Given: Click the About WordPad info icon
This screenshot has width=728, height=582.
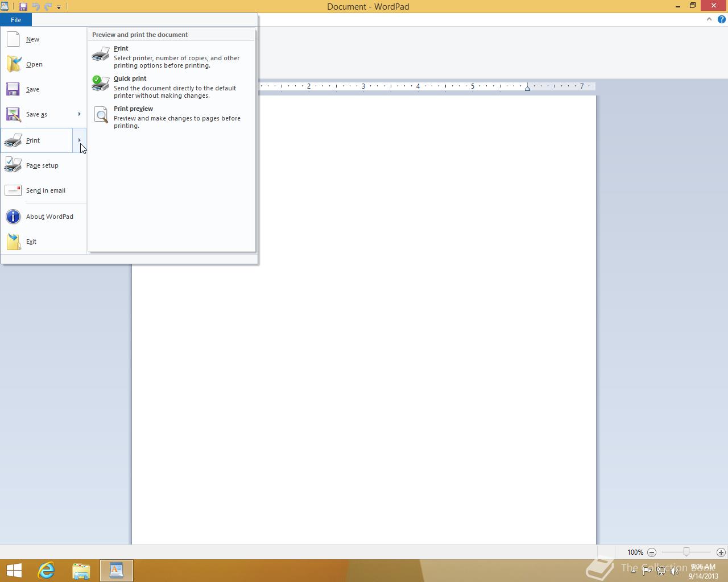Looking at the screenshot, I should (13, 217).
